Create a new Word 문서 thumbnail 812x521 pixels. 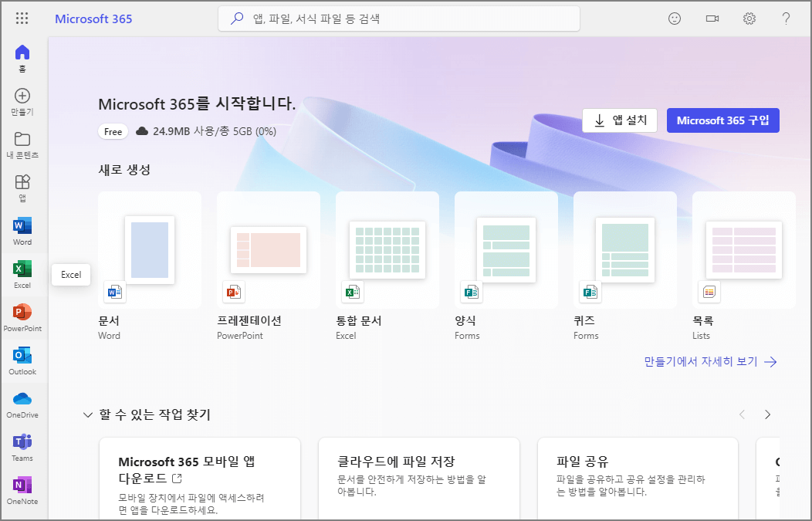pyautogui.click(x=150, y=250)
